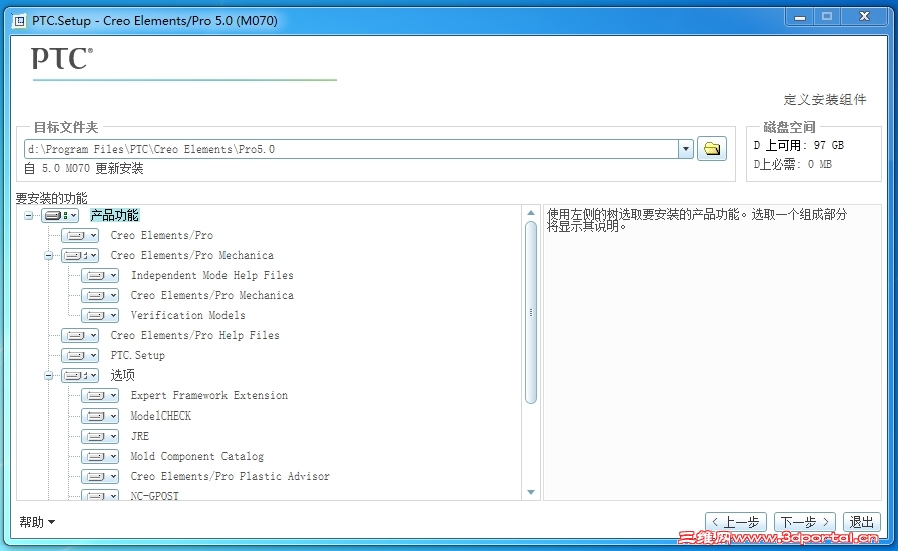Click the 退出 exit button
Image resolution: width=898 pixels, height=551 pixels.
[x=861, y=522]
